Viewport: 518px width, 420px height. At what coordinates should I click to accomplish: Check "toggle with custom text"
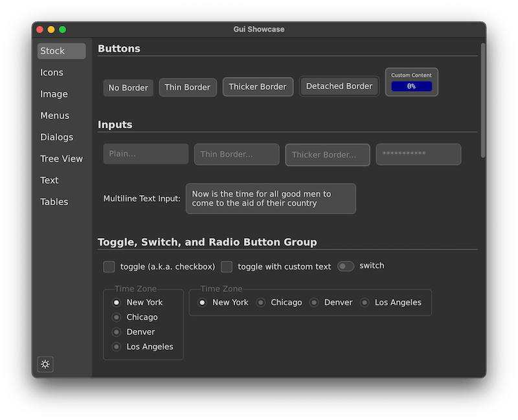(x=227, y=267)
